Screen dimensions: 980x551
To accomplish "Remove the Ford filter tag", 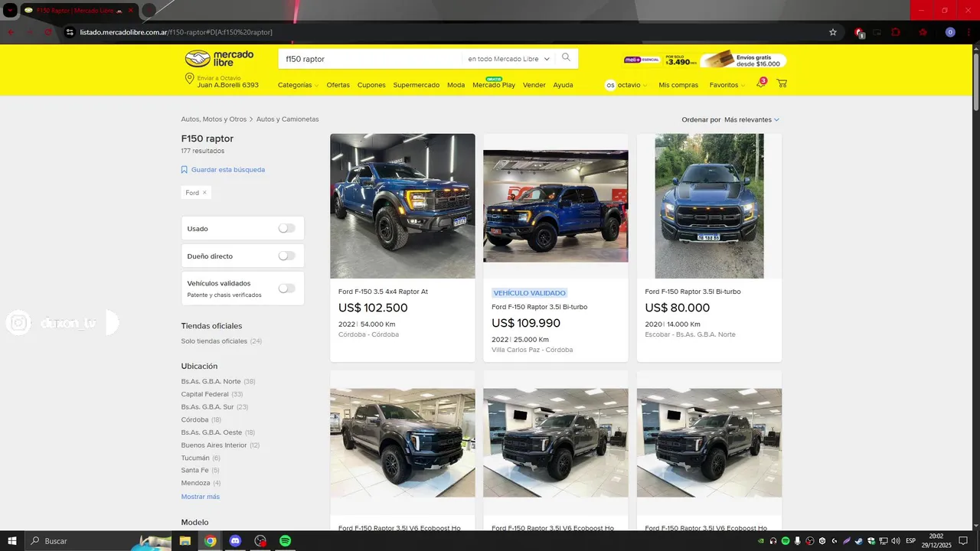I will (204, 193).
